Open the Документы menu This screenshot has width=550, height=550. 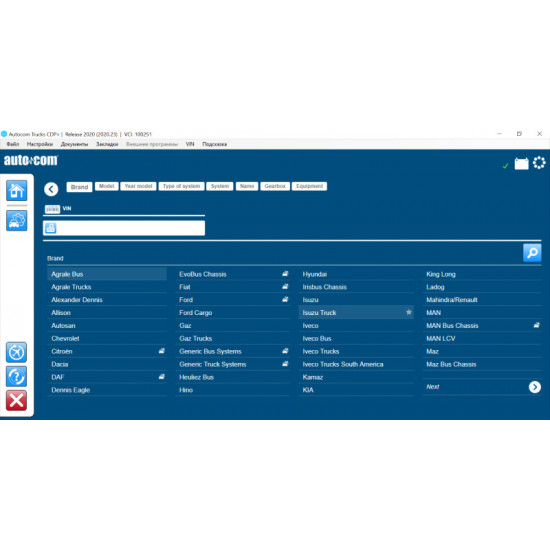click(74, 144)
